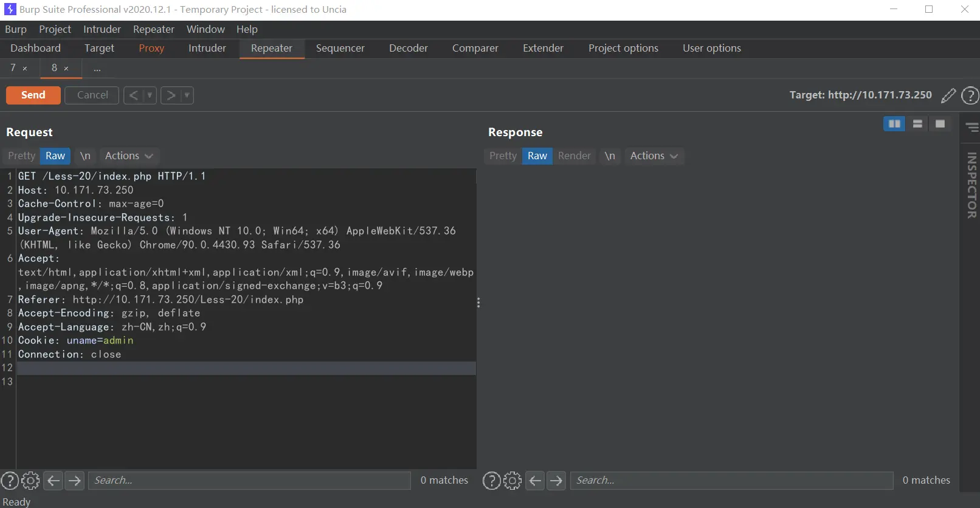This screenshot has width=980, height=508.
Task: Toggle request newline \n display
Action: (85, 156)
